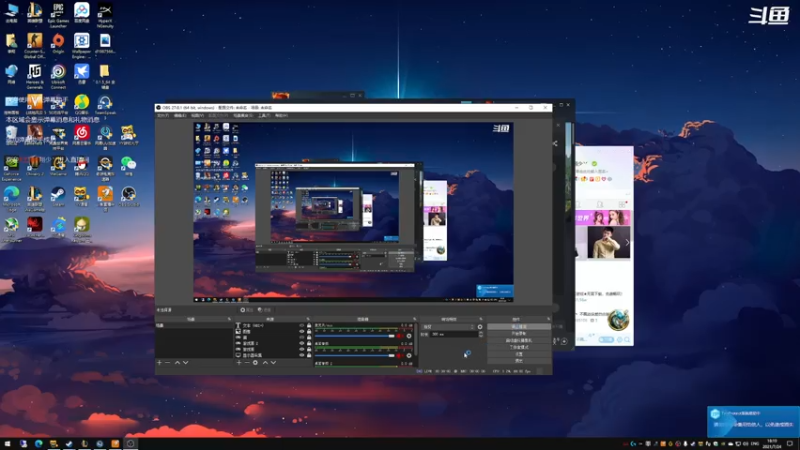Toggle the lock on the 图像 source
The width and height of the screenshot is (800, 450).
click(309, 332)
